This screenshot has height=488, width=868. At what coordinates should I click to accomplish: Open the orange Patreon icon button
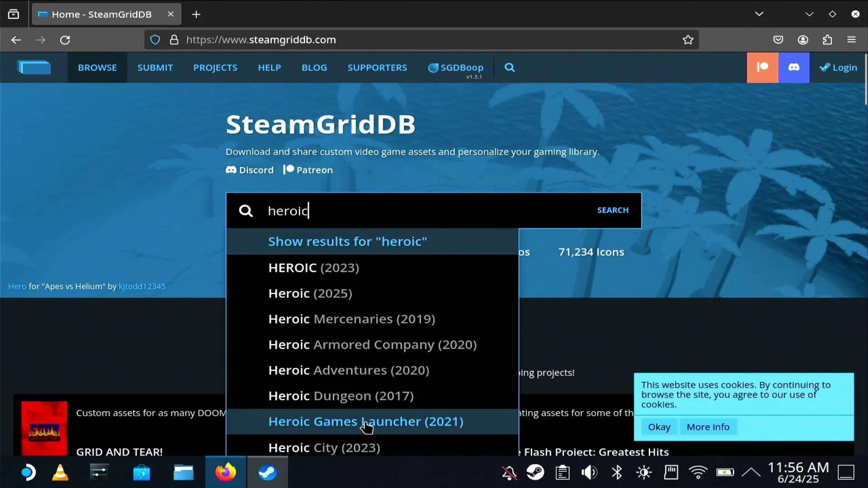[762, 68]
